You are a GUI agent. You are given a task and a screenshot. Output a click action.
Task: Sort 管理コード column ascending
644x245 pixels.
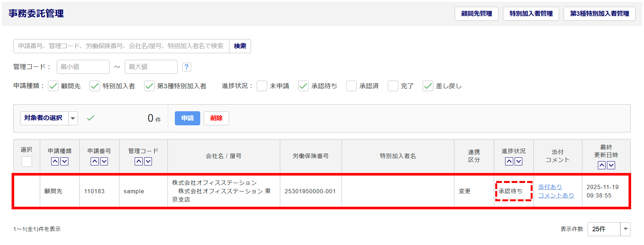tap(139, 161)
